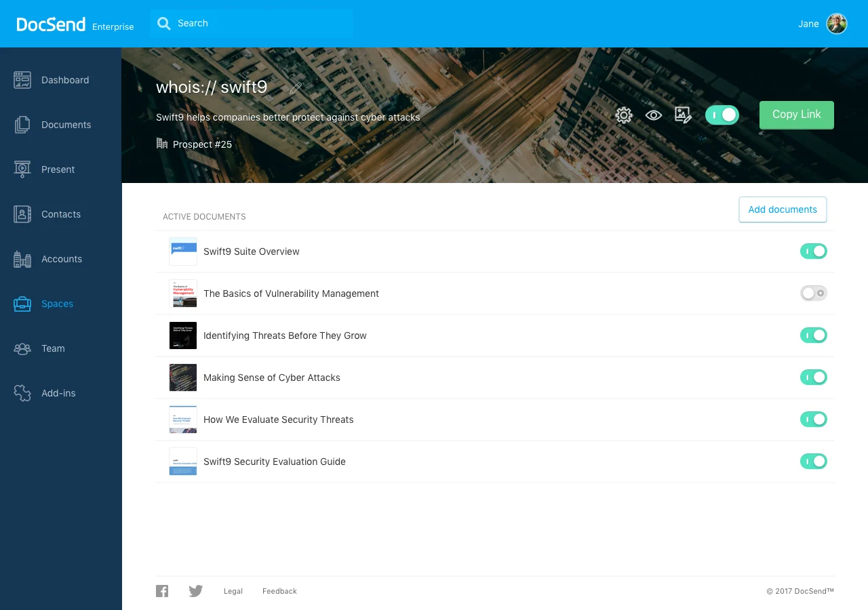Click into the Search field

[x=252, y=24]
